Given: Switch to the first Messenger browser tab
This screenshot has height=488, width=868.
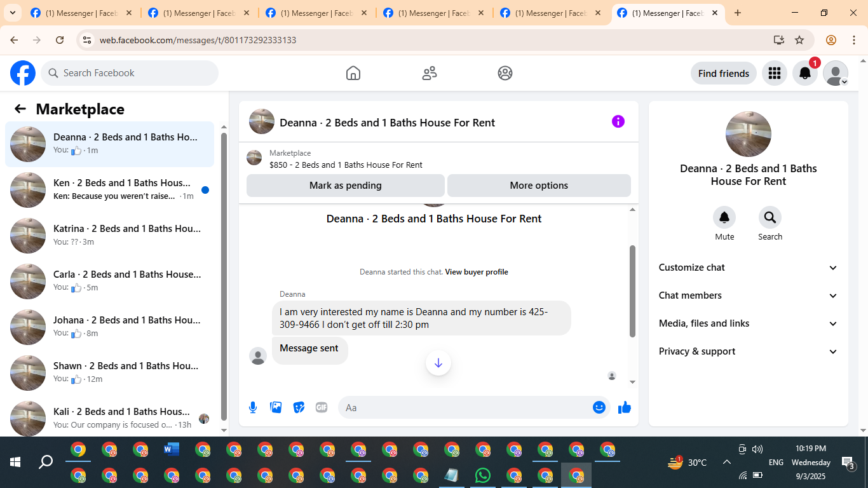Looking at the screenshot, I should [x=82, y=13].
